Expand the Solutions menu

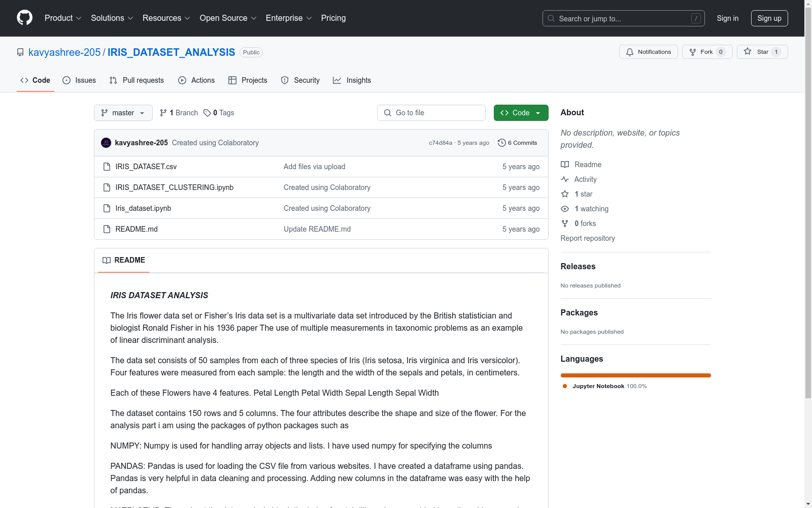point(112,18)
